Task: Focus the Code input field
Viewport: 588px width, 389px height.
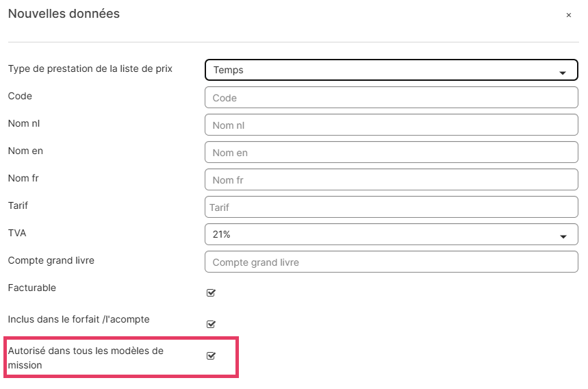Action: click(x=392, y=98)
